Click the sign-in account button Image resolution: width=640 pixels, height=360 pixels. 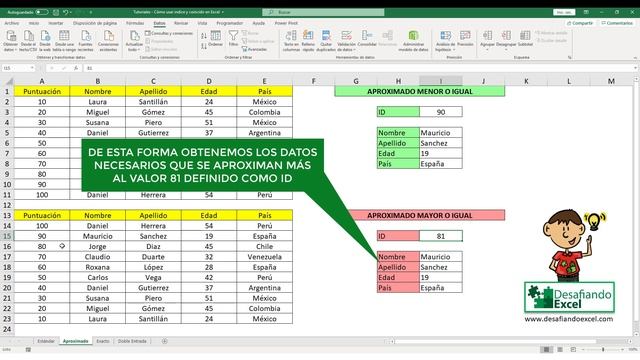[x=564, y=12]
